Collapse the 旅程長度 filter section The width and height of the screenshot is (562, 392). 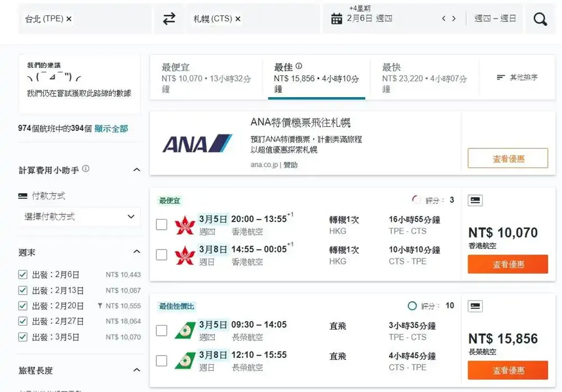coord(137,370)
